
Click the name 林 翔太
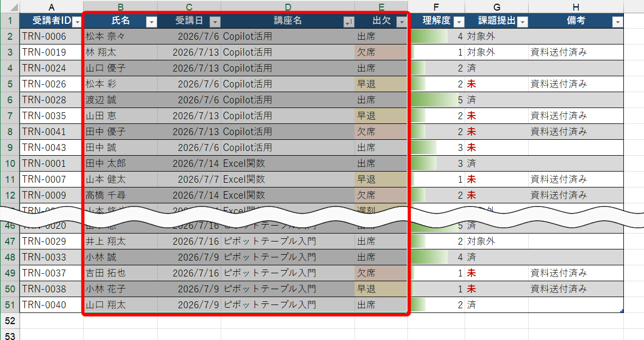pyautogui.click(x=101, y=52)
